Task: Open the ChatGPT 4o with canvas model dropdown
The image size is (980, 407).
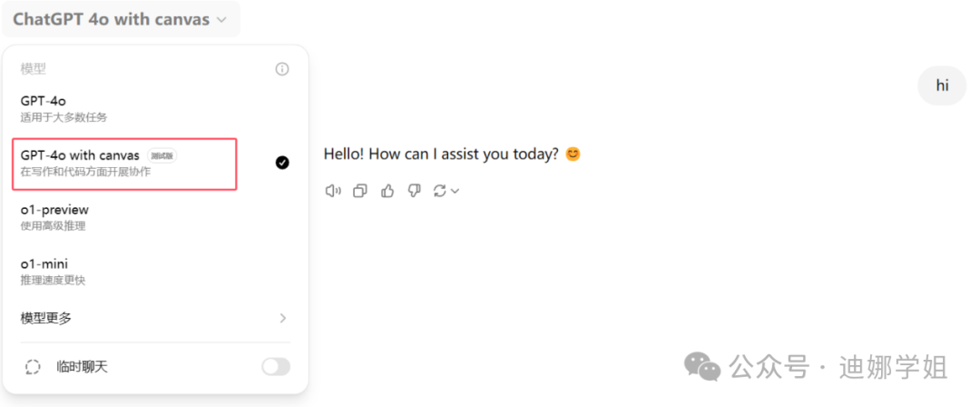Action: 120,19
